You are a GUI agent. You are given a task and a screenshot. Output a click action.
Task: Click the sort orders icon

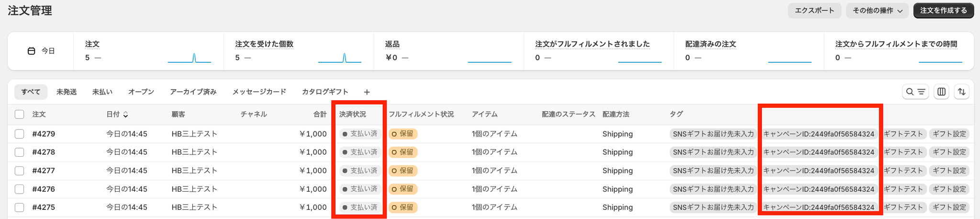961,92
